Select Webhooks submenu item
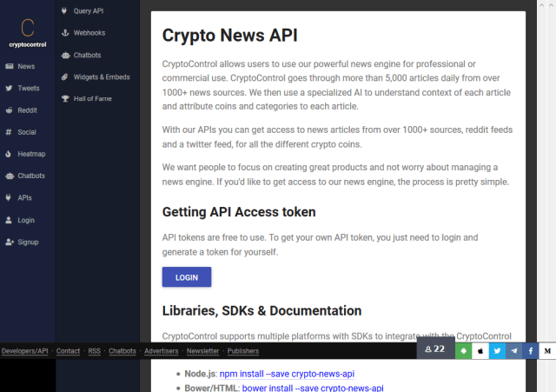Screen dimensions: 556x392 89,33
